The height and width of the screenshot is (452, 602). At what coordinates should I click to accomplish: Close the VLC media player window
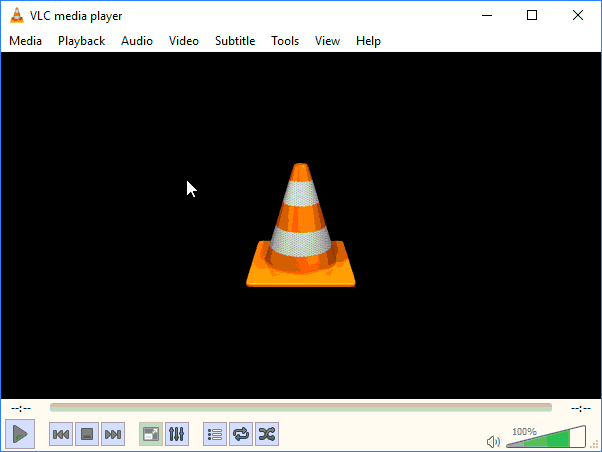point(577,15)
